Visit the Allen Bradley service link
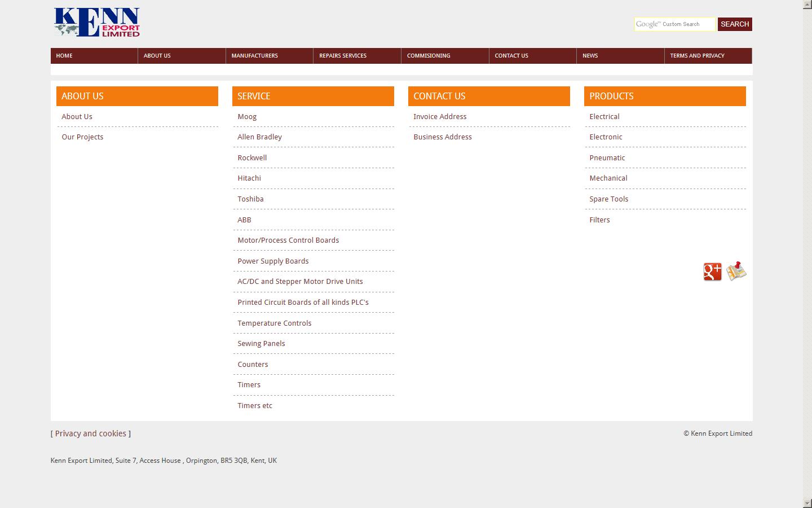The width and height of the screenshot is (812, 508). 259,137
